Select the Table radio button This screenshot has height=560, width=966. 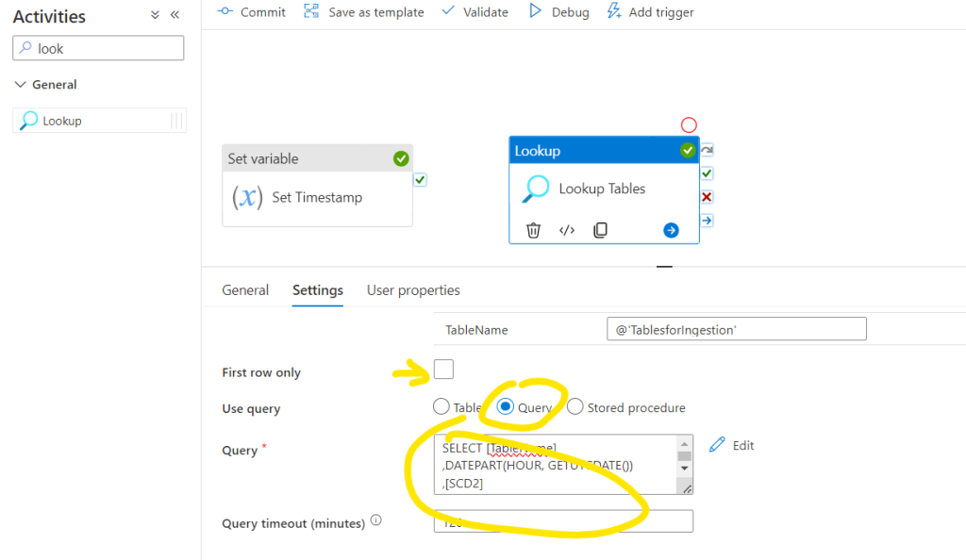pos(441,407)
